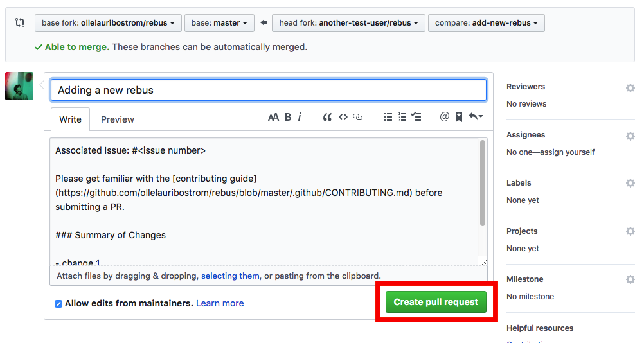Open the saved replies dropdown
Viewport: 644px width, 343px height.
pos(476,116)
